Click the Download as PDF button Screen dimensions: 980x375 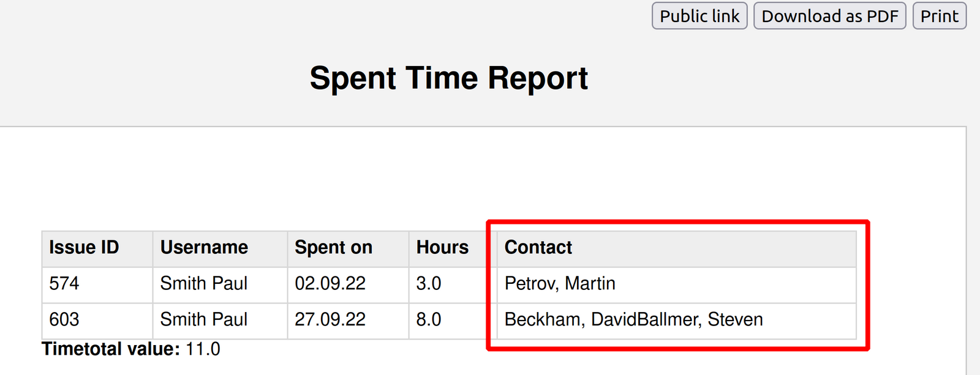pos(830,16)
